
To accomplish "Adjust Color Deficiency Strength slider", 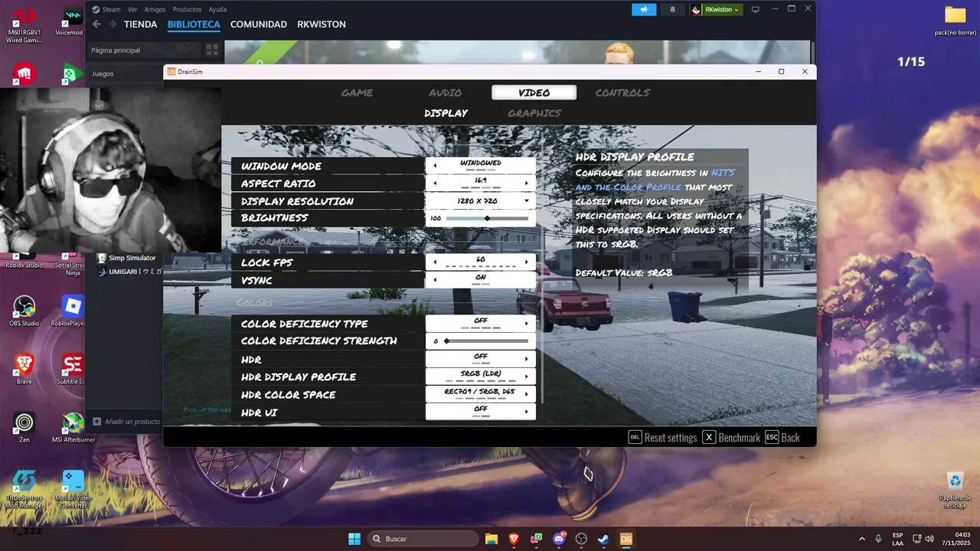I will (x=487, y=341).
